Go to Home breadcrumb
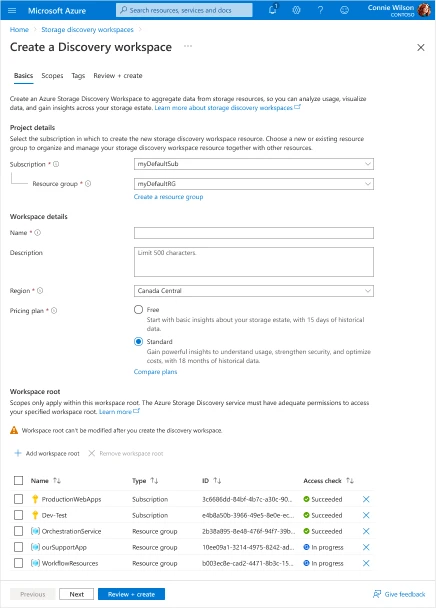Viewport: 436px width, 608px height. click(x=19, y=29)
